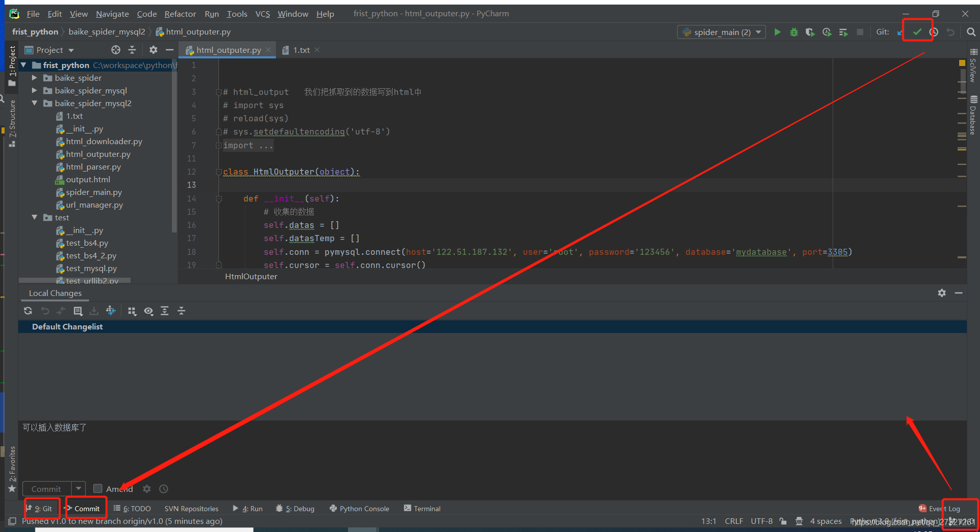
Task: Collapse the baike_spider_mysql2 folder
Action: tap(34, 103)
